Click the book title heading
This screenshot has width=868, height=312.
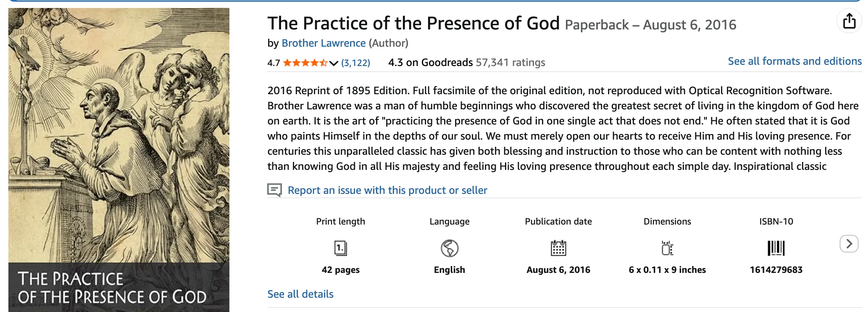pos(413,24)
